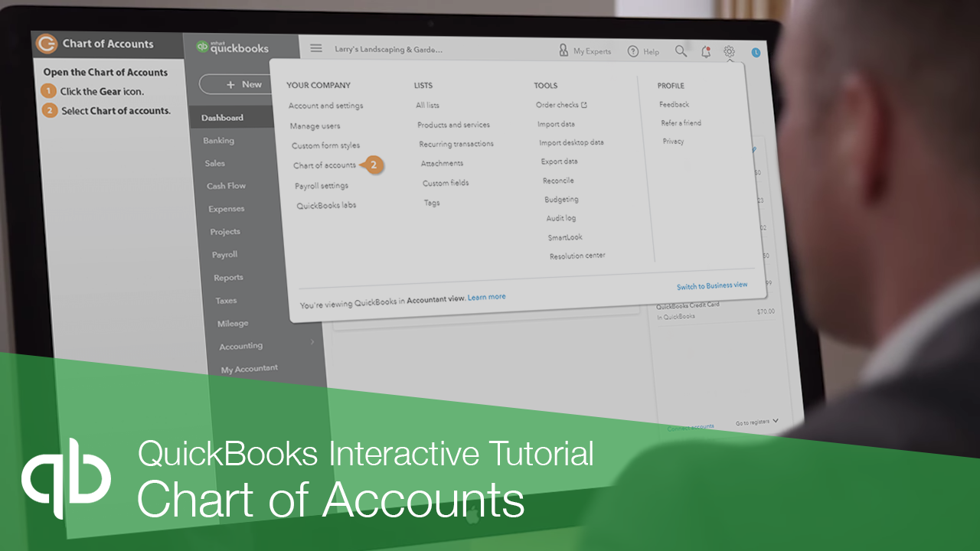This screenshot has width=980, height=551.
Task: Expand the Accounting sidebar section
Action: click(x=241, y=345)
